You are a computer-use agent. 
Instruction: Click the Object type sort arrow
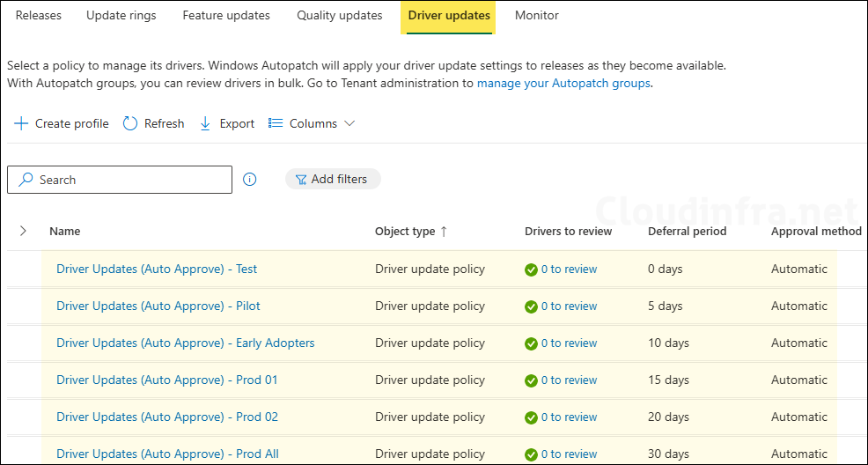pyautogui.click(x=444, y=232)
